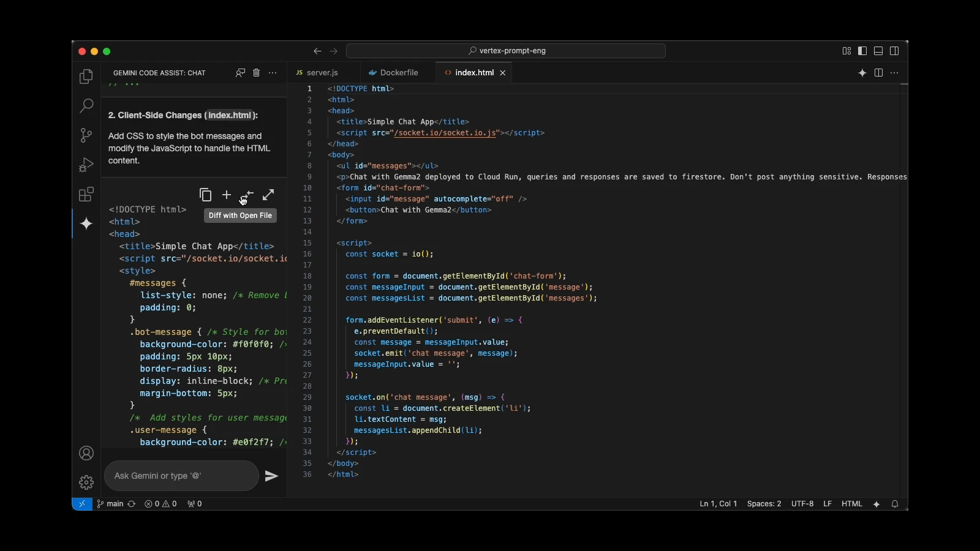The width and height of the screenshot is (980, 551).
Task: Click the Diff with Open File icon
Action: point(247,195)
